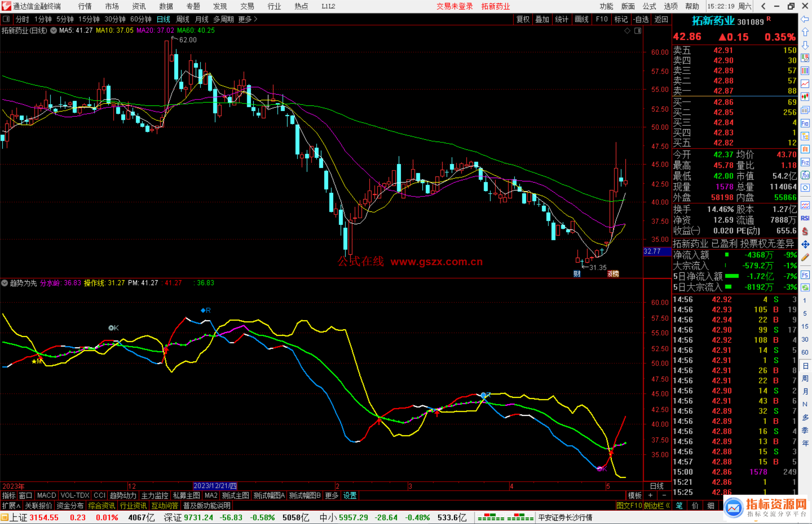Open the 公式 menu
This screenshot has height=524, width=812.
tap(650, 6)
